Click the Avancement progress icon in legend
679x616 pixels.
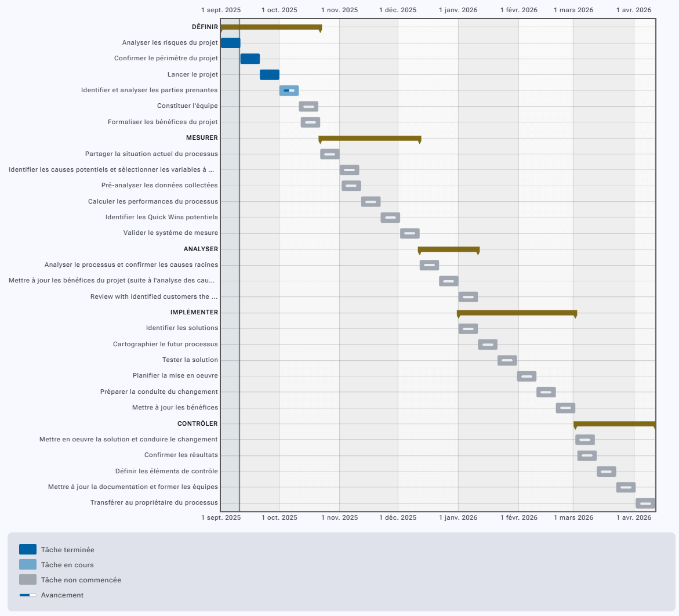pos(28,595)
